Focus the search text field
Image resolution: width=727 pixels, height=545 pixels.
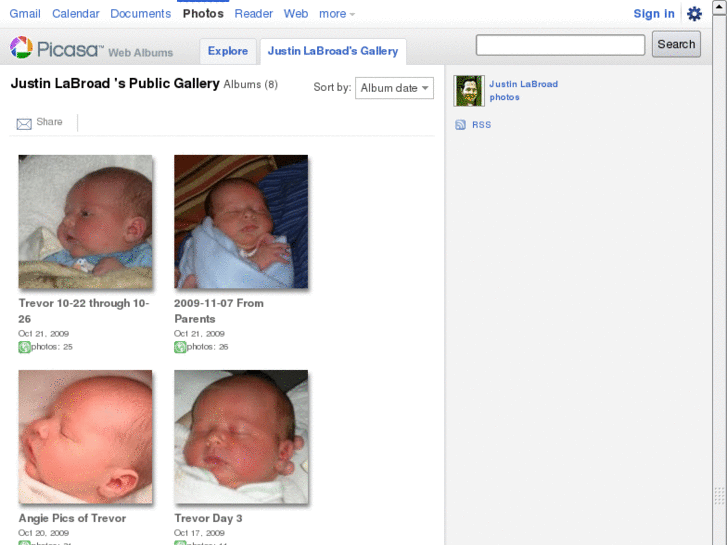click(x=560, y=45)
